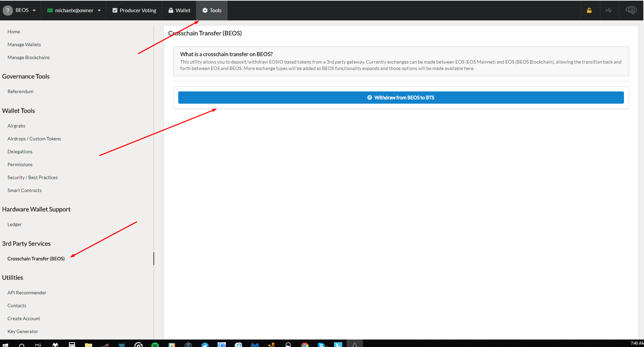Click the active wallet app taskbar icon
This screenshot has height=347, width=644.
(355, 344)
